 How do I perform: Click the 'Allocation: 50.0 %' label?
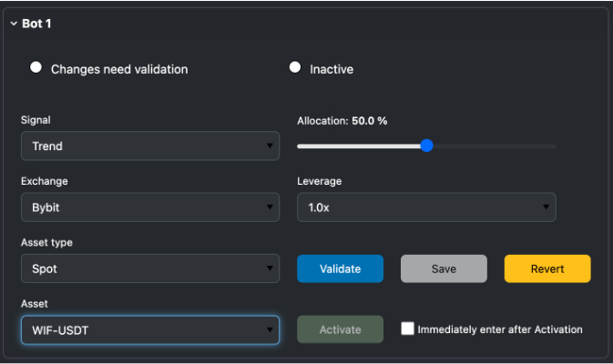[342, 121]
